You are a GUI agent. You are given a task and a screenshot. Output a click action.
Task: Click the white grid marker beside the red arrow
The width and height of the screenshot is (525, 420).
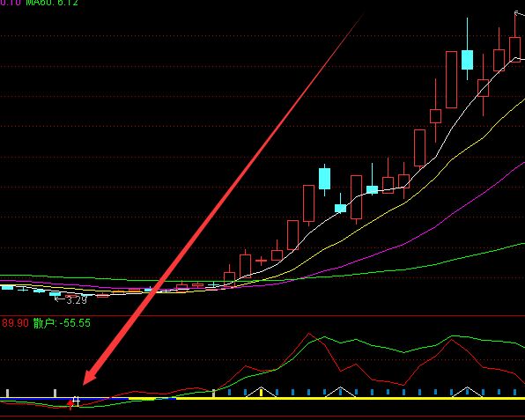pos(77,402)
